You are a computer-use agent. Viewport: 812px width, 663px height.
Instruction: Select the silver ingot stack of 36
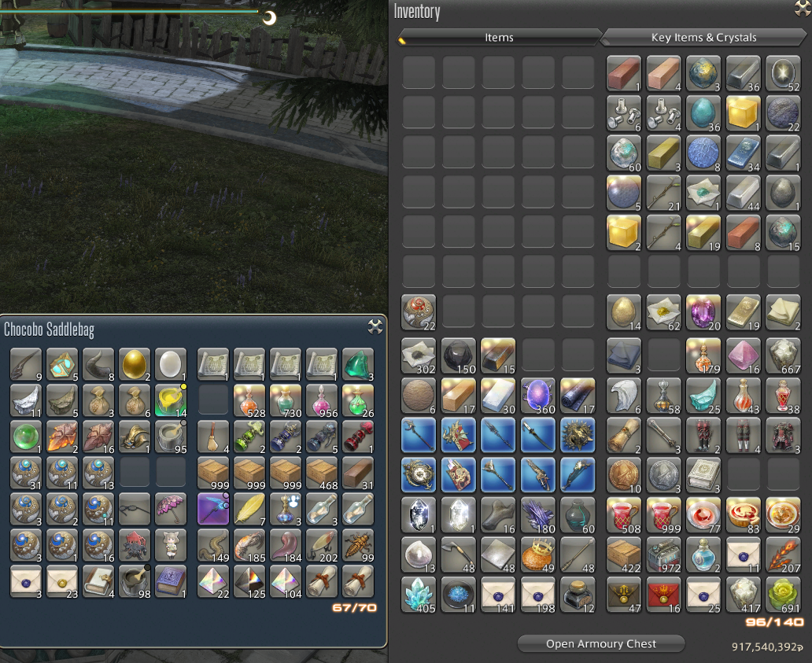click(x=743, y=73)
